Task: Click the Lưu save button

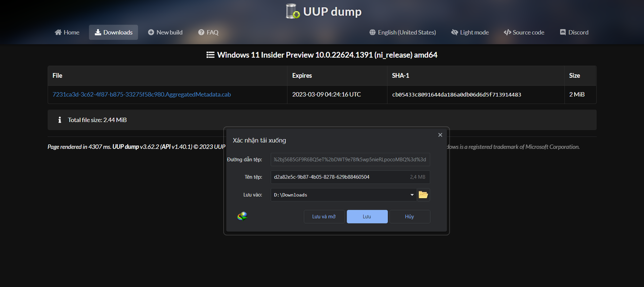Action: (x=367, y=217)
